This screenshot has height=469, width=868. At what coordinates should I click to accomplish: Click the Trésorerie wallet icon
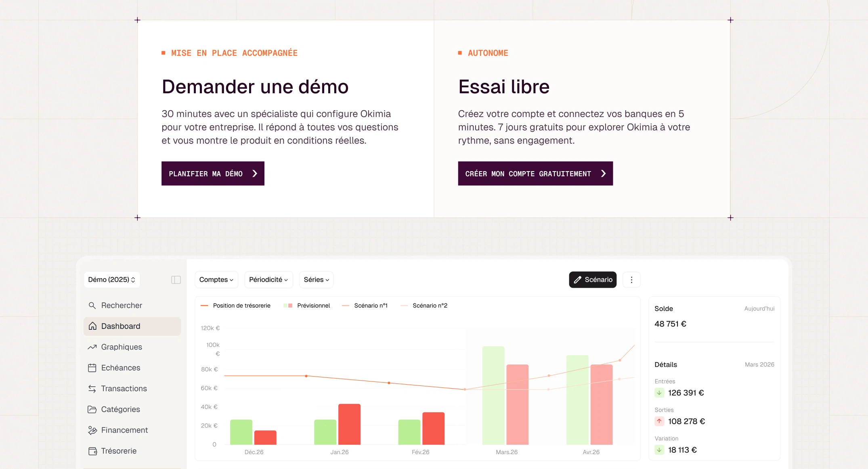pos(92,451)
